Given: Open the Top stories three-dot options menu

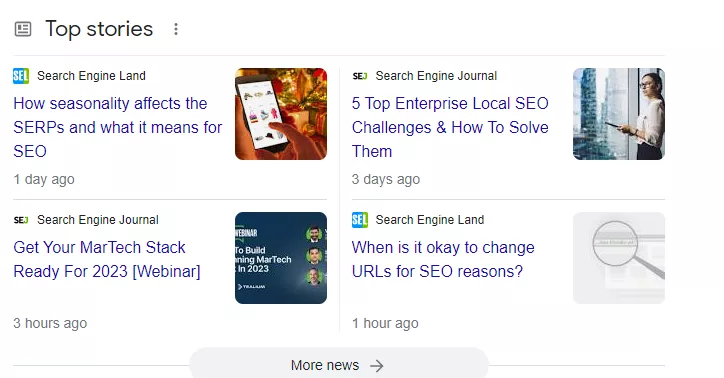Looking at the screenshot, I should point(176,29).
